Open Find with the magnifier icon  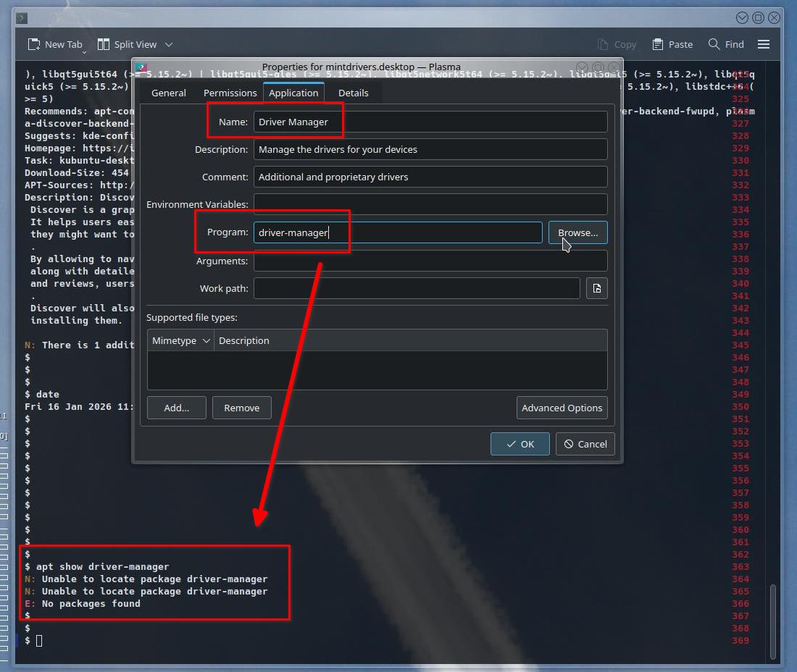[714, 44]
